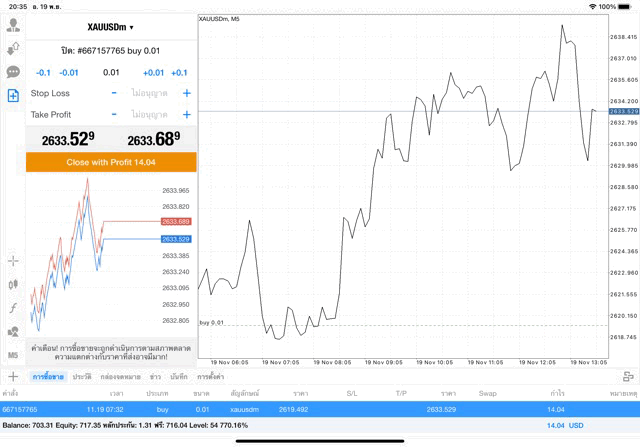Reduce volume by -0.01
The height and width of the screenshot is (447, 640).
click(69, 72)
